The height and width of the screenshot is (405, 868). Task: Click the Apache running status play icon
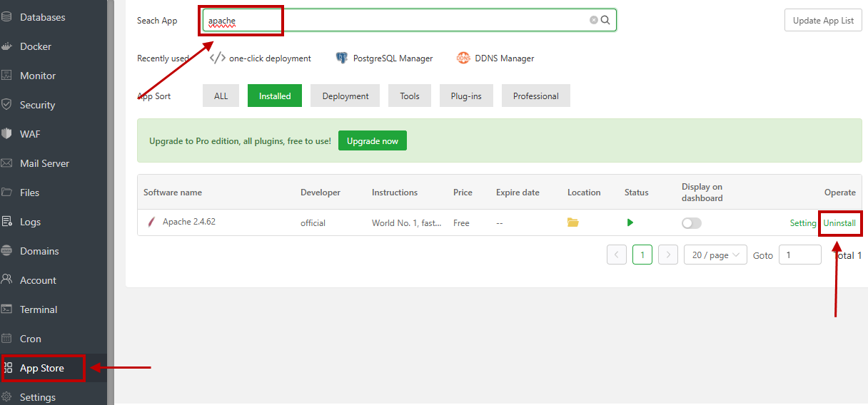(630, 222)
